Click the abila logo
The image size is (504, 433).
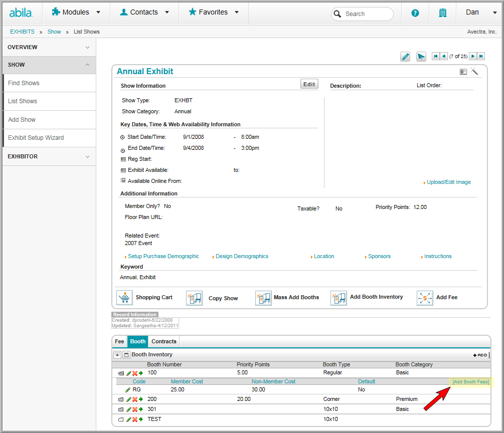pos(21,13)
